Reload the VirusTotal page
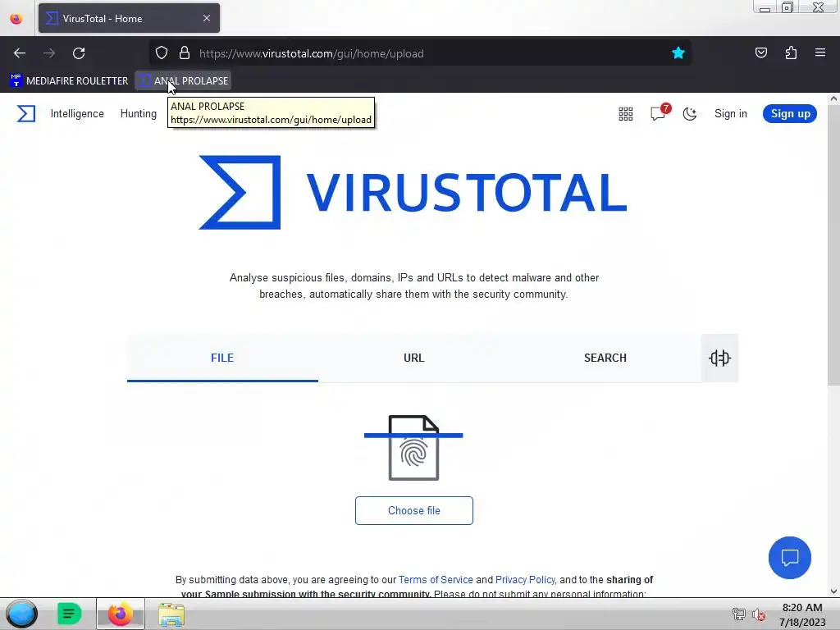The width and height of the screenshot is (840, 630). coord(79,53)
